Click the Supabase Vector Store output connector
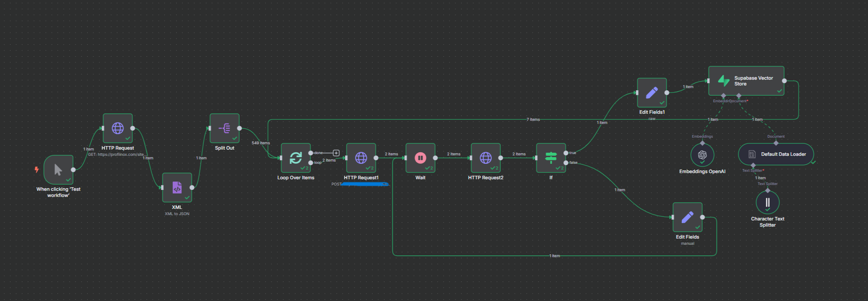The height and width of the screenshot is (301, 868). 784,81
